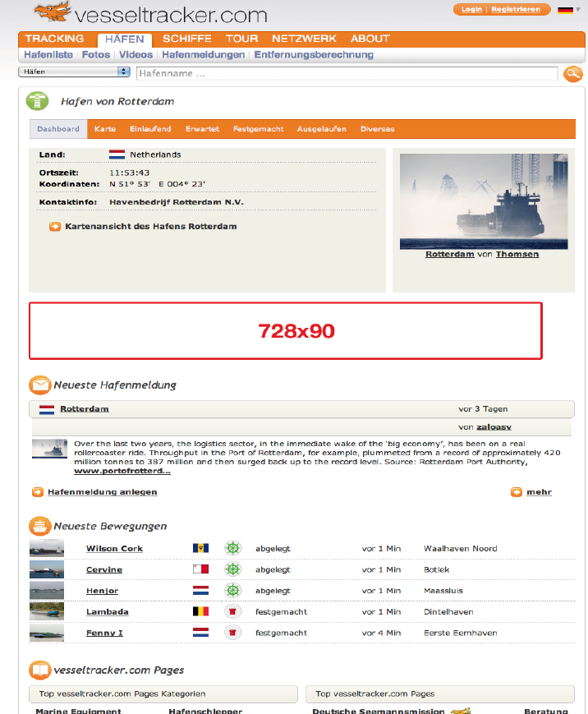Image resolution: width=588 pixels, height=714 pixels.
Task: Click the ship icon by Neueste Bewegungen
Action: click(40, 527)
